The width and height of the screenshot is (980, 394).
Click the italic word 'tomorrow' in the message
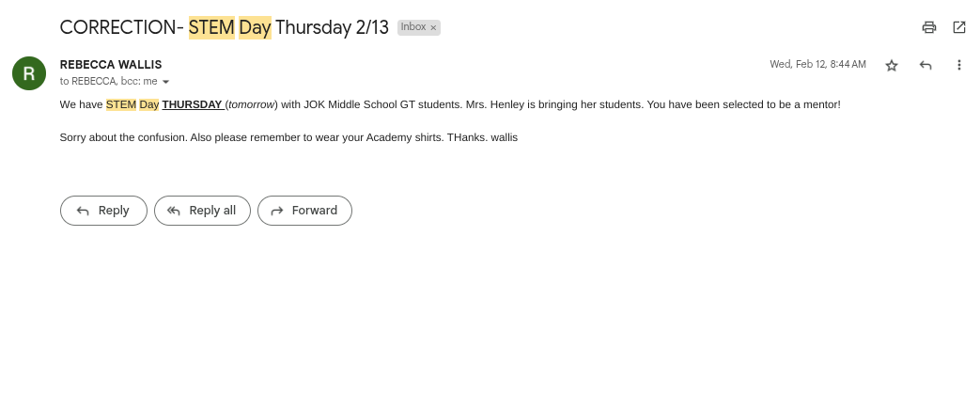pyautogui.click(x=253, y=104)
